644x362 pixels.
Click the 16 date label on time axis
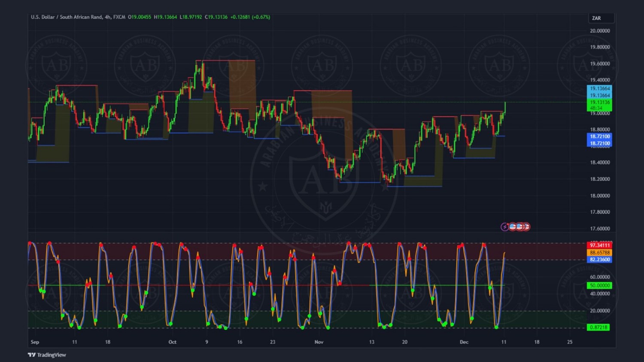[240, 342]
